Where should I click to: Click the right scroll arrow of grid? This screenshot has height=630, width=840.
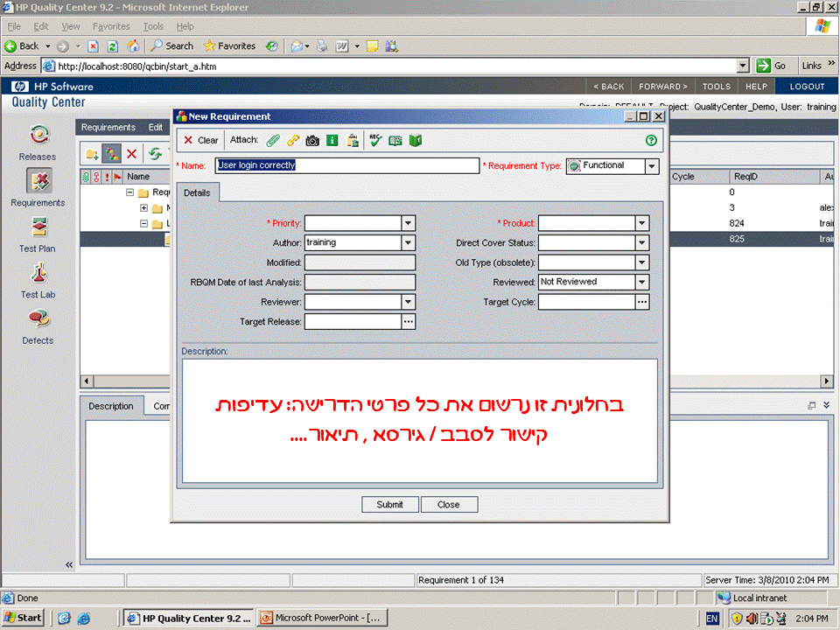827,381
